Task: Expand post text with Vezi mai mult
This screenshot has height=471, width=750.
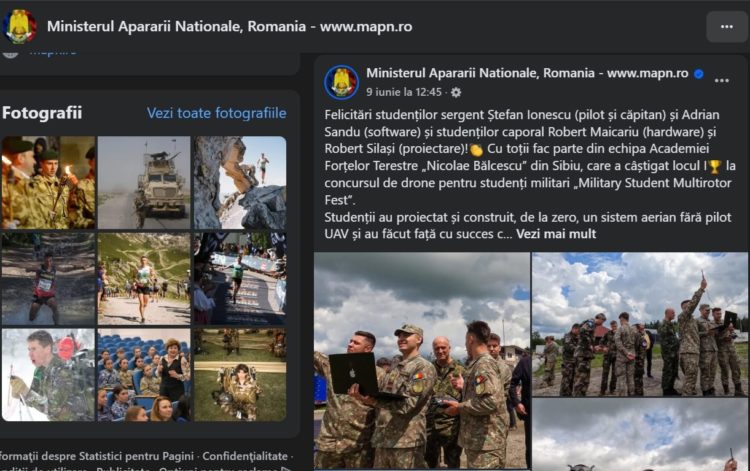Action: (x=556, y=234)
